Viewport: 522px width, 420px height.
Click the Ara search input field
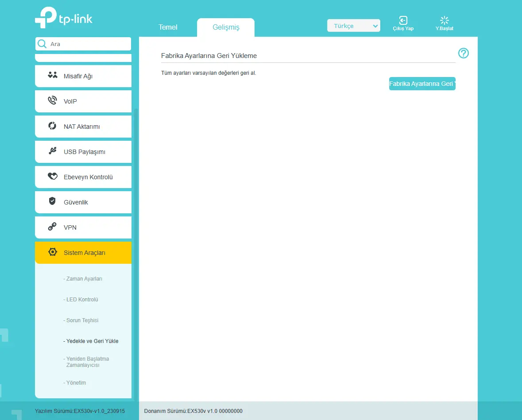pyautogui.click(x=83, y=44)
